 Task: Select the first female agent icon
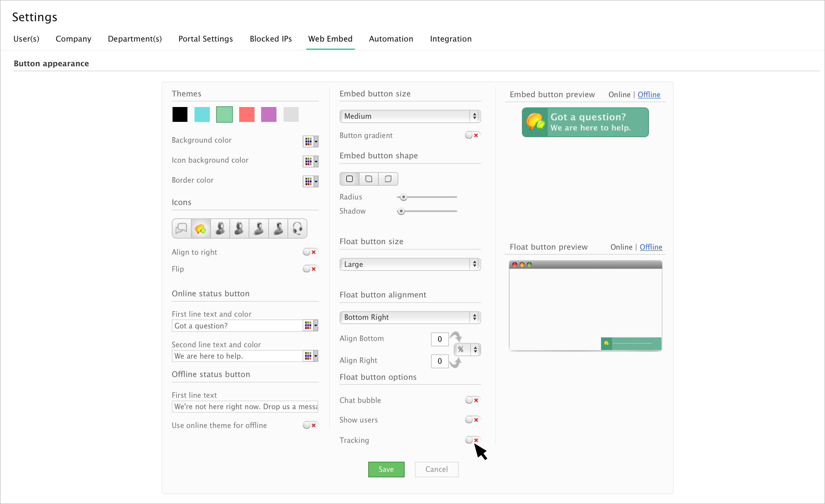(x=220, y=228)
